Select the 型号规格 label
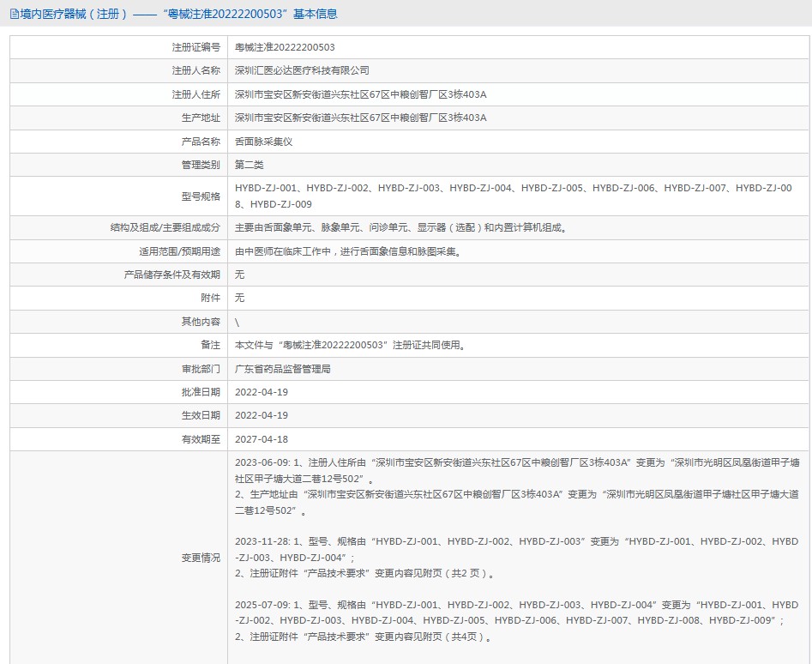812x664 pixels. click(x=201, y=196)
